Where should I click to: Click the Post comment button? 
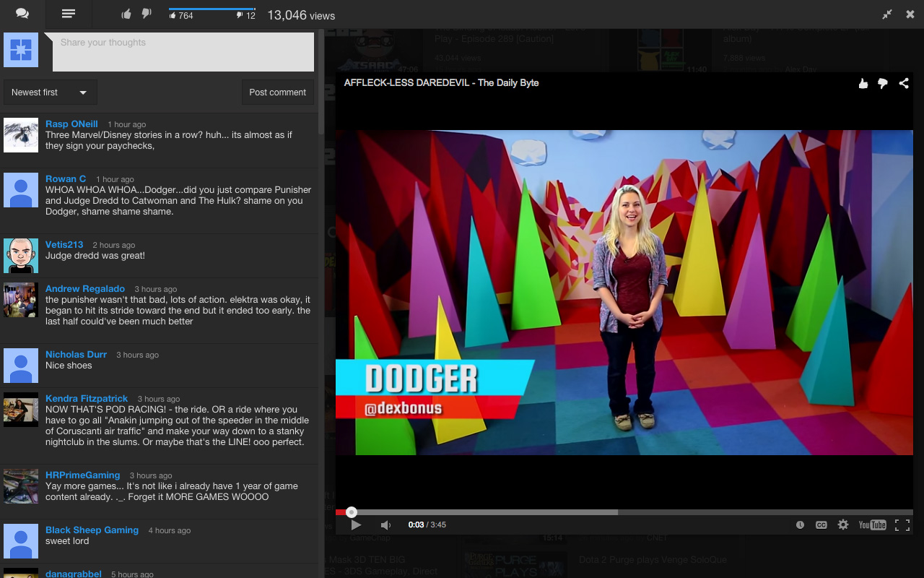click(277, 92)
